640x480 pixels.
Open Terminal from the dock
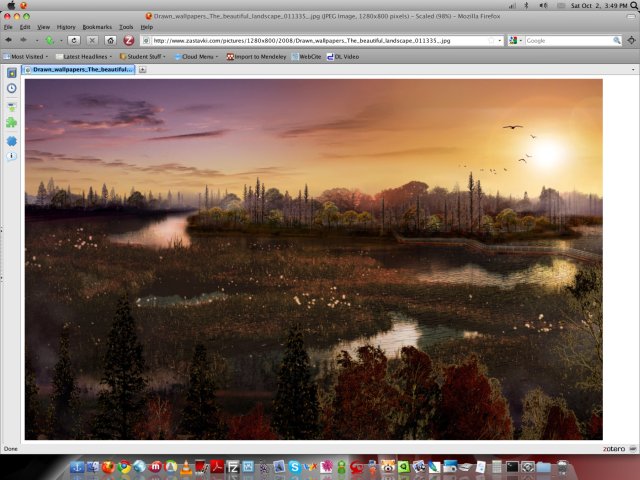pyautogui.click(x=512, y=467)
